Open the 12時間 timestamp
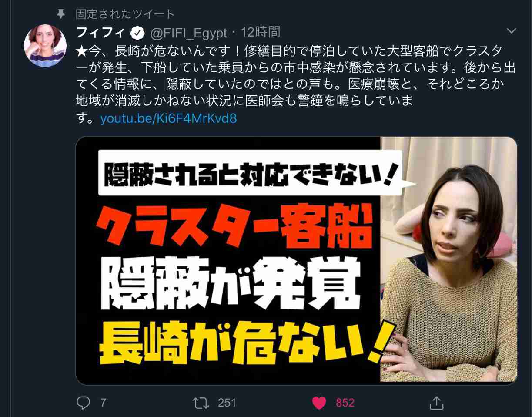The height and width of the screenshot is (417, 532). click(260, 32)
